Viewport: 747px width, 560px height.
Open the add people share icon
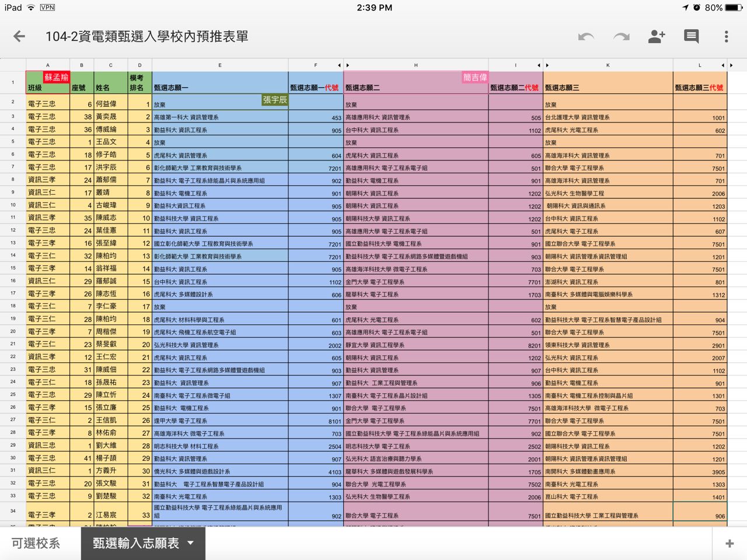coord(657,37)
